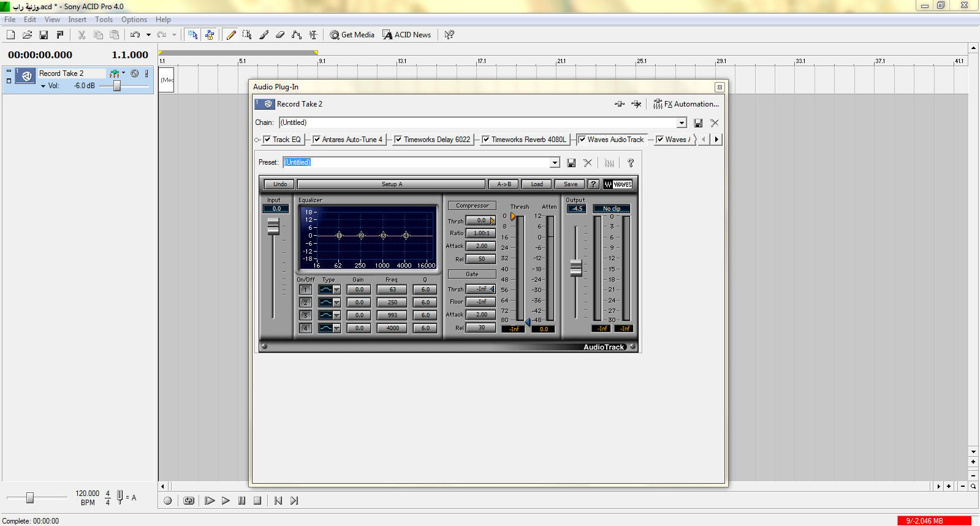Screen dimensions: 980x526
Task: Open the Track FX icon dropdown arrow
Action: 123,73
